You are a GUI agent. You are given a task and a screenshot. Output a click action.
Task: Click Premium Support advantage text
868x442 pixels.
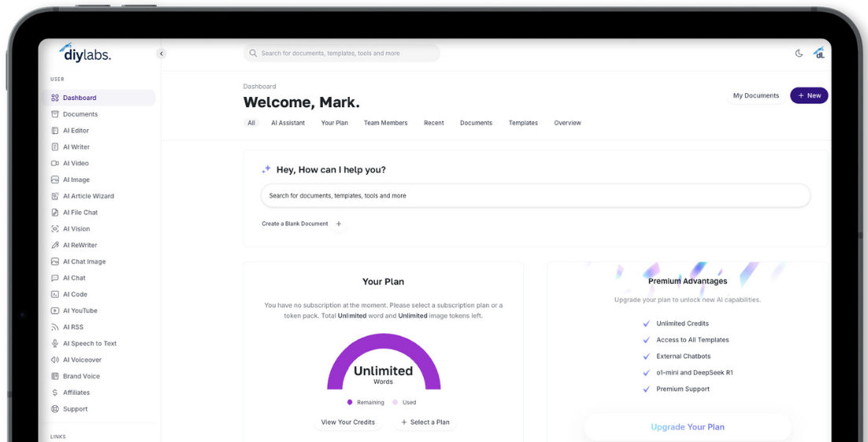click(x=683, y=389)
